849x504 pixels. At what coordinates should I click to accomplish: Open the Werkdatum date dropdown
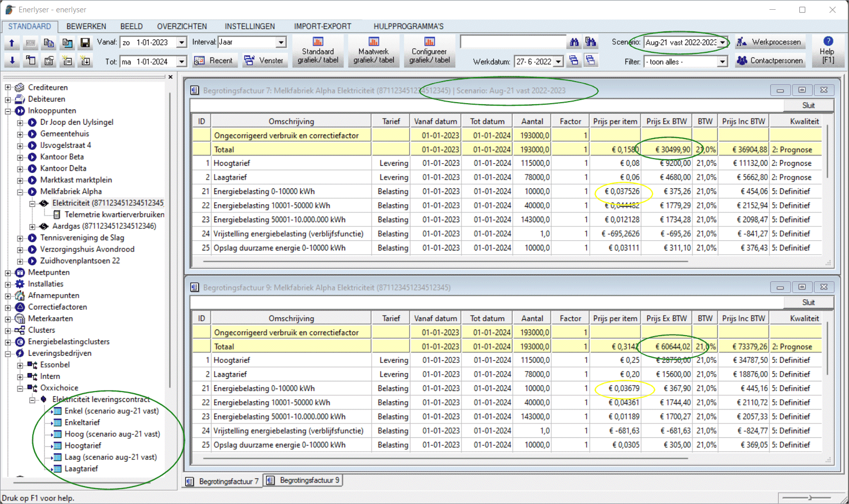558,62
